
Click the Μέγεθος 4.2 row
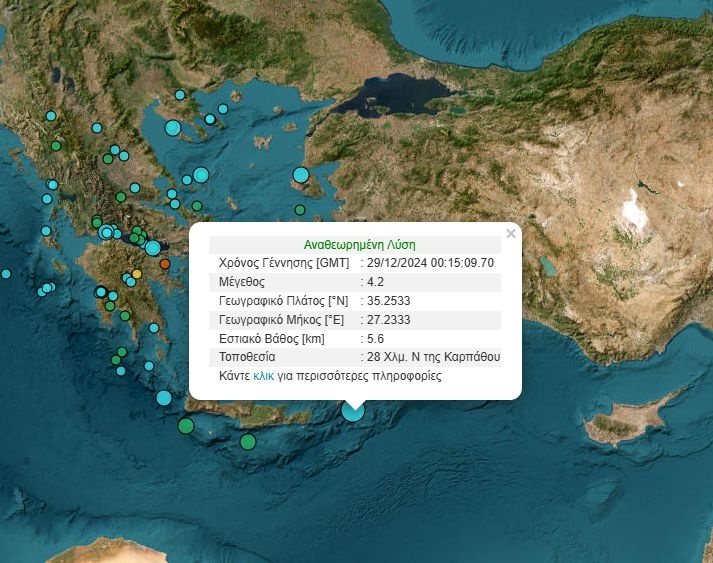click(x=354, y=282)
